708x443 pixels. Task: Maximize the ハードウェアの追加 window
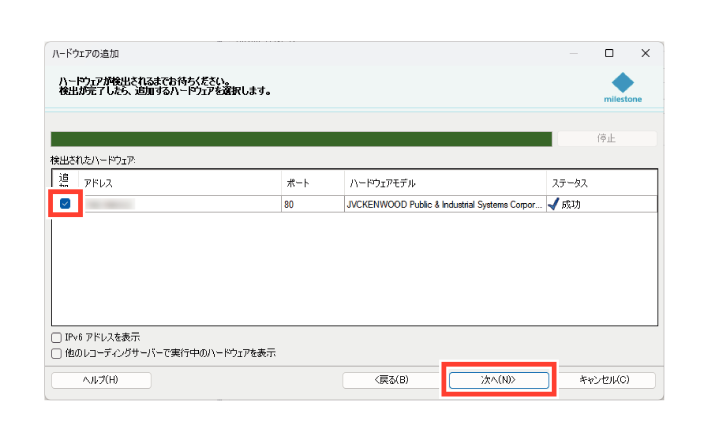609,53
